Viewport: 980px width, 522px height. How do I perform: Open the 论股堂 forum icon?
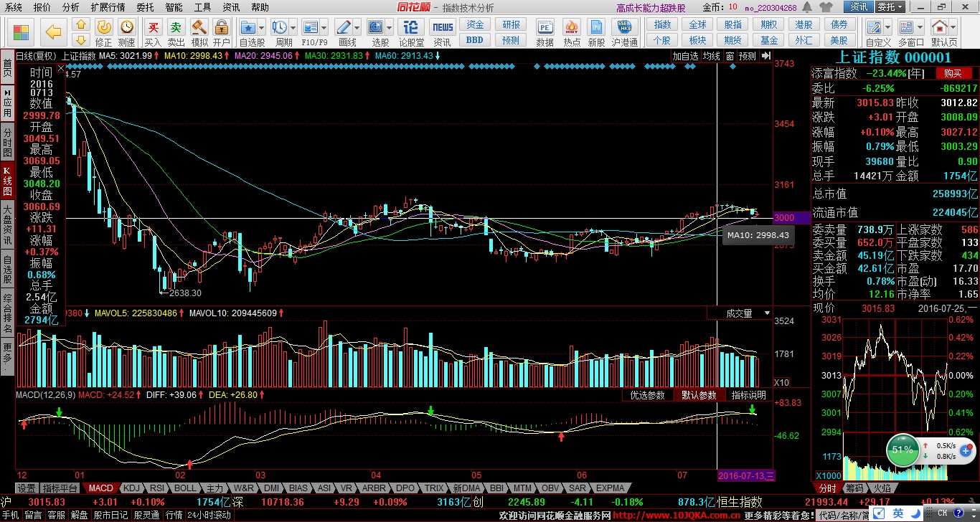click(411, 28)
